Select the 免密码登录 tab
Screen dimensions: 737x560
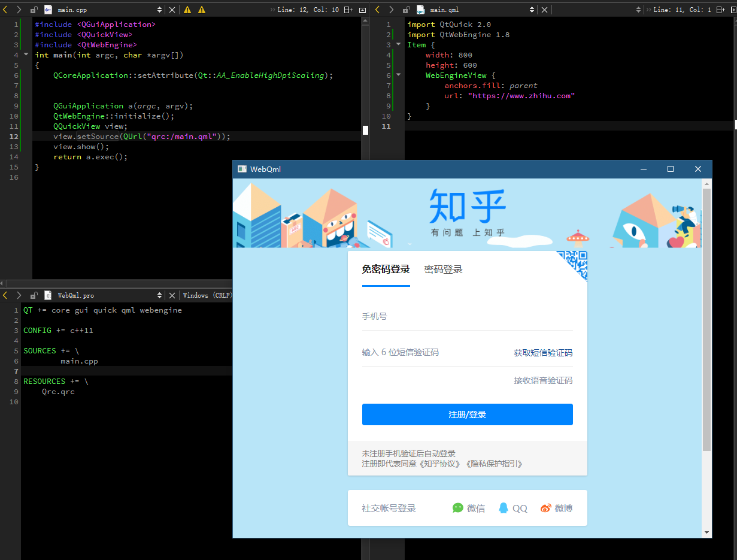coord(386,269)
